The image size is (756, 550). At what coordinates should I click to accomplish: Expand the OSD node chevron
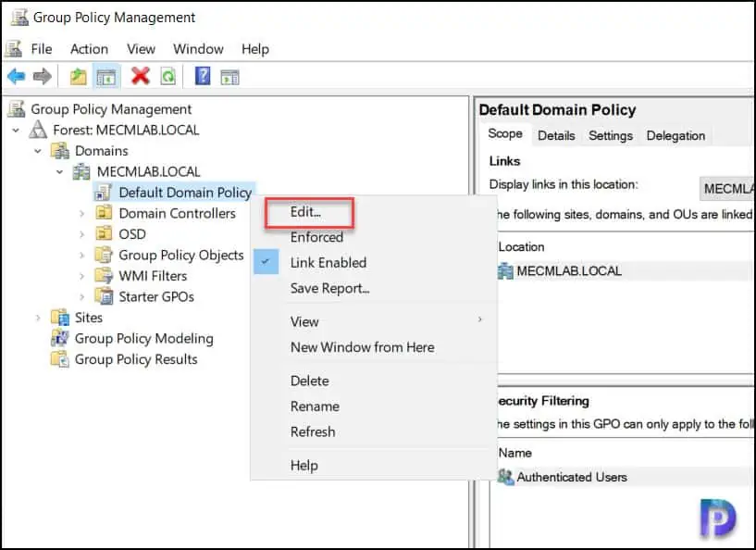82,234
